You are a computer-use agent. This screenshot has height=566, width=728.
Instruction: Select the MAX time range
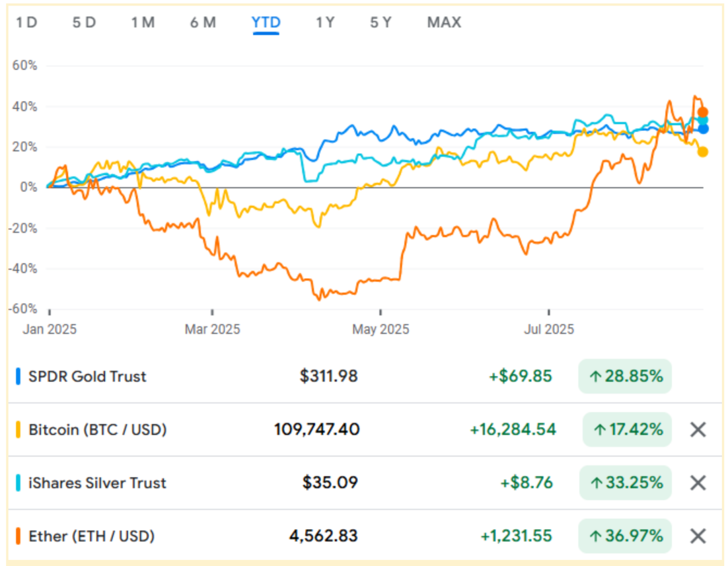point(444,22)
